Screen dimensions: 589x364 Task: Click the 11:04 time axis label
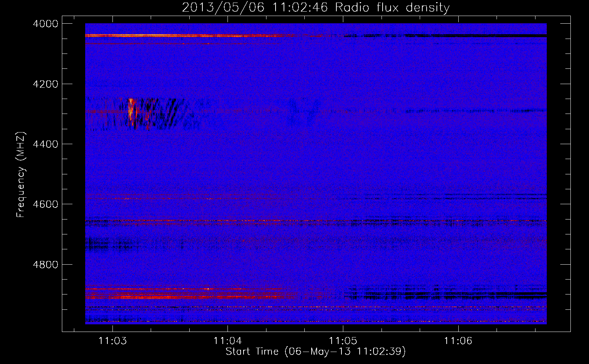click(228, 341)
